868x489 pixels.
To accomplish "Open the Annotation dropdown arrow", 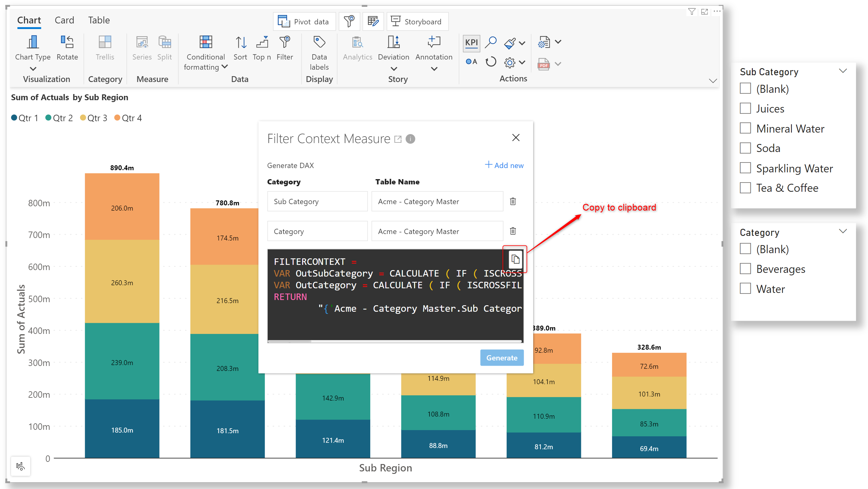I will (x=434, y=69).
